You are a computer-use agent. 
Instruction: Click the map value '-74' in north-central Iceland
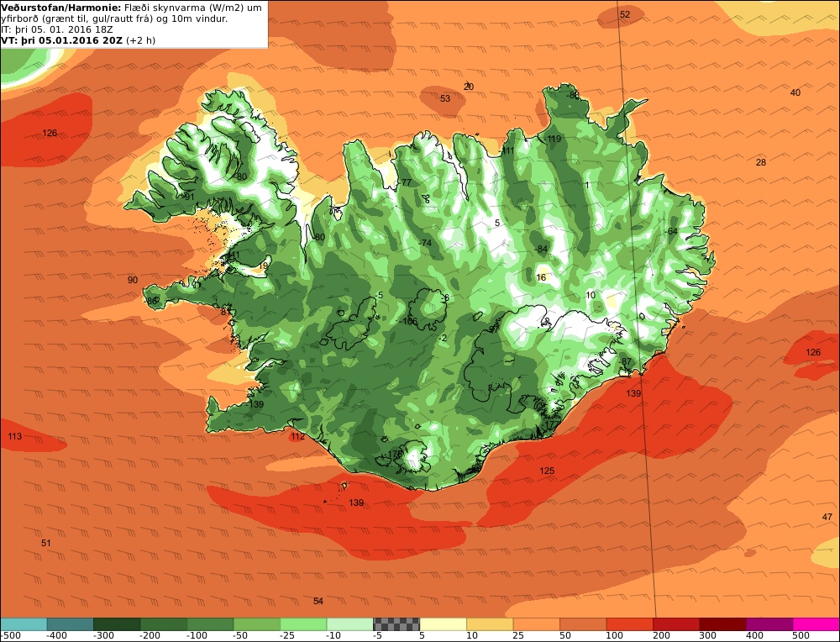[425, 243]
